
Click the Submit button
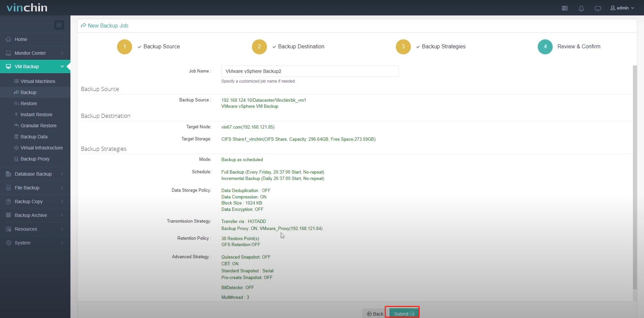pos(404,314)
